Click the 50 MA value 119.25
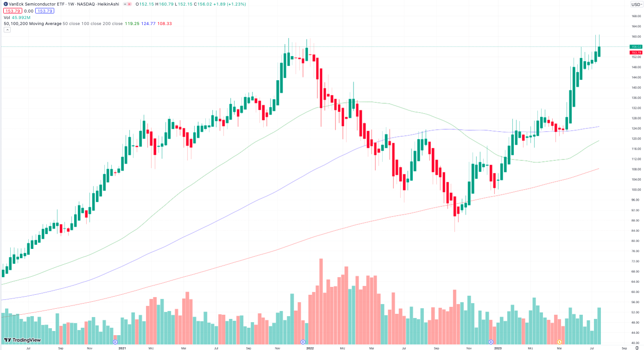Screen dimensions: 644x350 pyautogui.click(x=132, y=23)
